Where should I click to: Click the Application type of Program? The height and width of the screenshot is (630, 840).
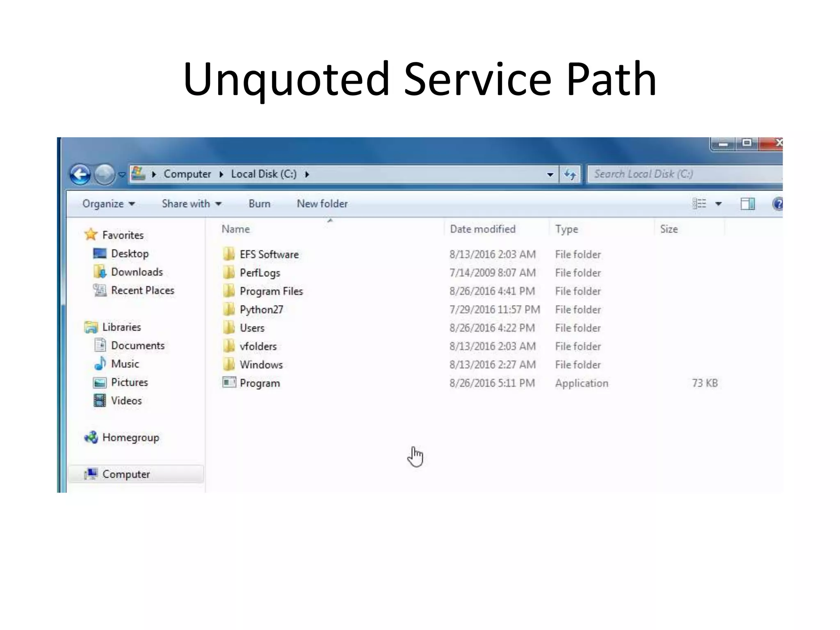pyautogui.click(x=582, y=383)
